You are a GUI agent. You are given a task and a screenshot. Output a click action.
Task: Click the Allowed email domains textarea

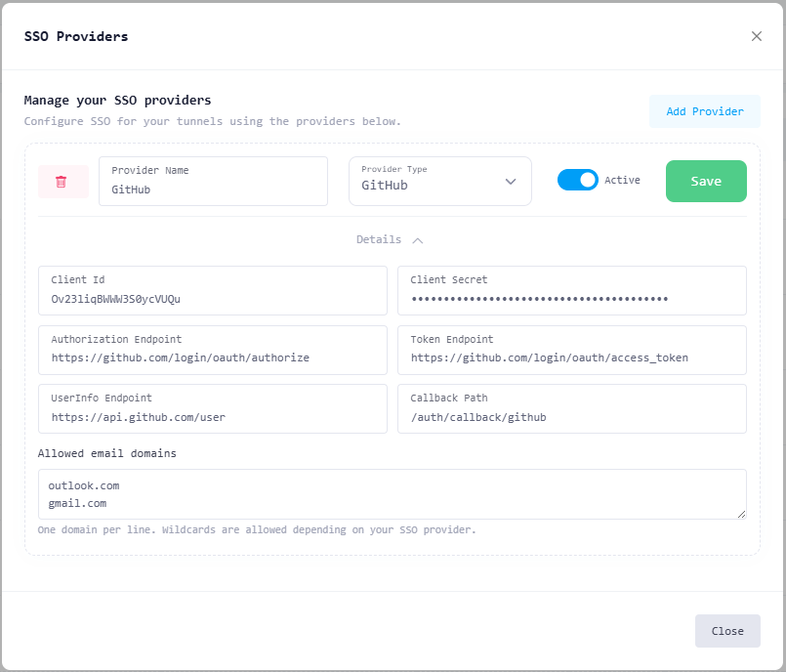pyautogui.click(x=391, y=494)
